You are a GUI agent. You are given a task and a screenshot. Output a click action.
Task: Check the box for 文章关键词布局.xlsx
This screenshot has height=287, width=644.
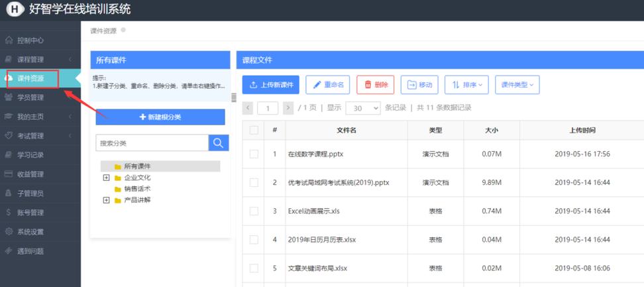(x=254, y=268)
